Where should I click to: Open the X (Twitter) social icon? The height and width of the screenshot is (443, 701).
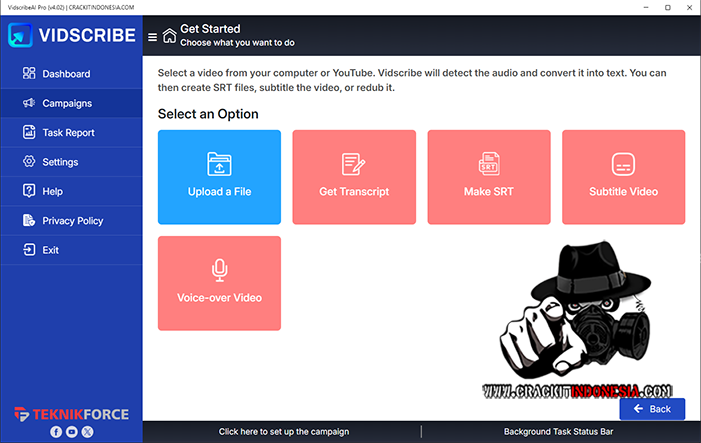pyautogui.click(x=88, y=431)
